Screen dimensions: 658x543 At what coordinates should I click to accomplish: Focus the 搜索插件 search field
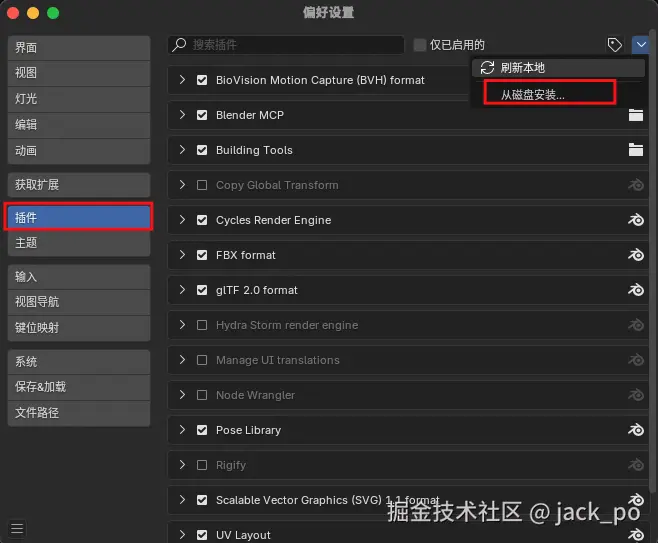pos(286,44)
